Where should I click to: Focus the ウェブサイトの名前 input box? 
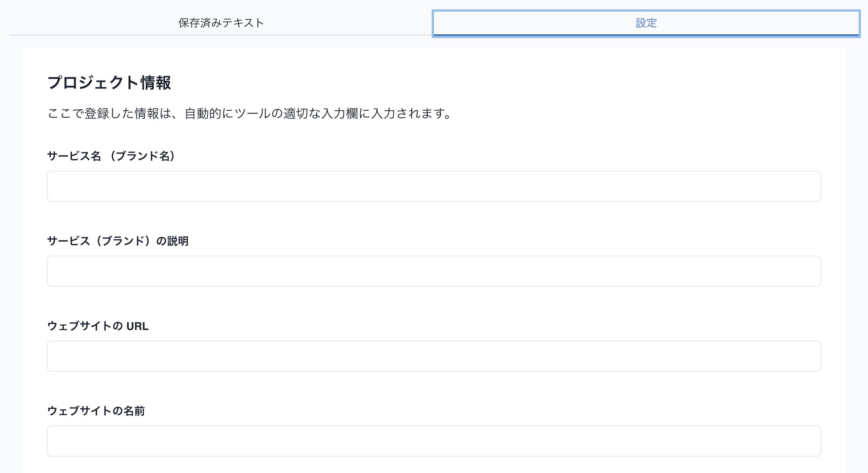point(434,441)
